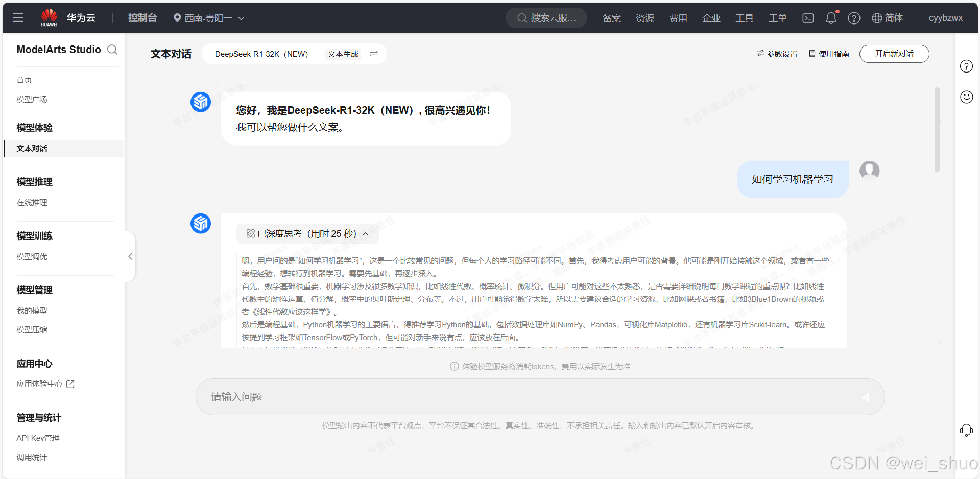Open the 备案 menu item

click(611, 18)
